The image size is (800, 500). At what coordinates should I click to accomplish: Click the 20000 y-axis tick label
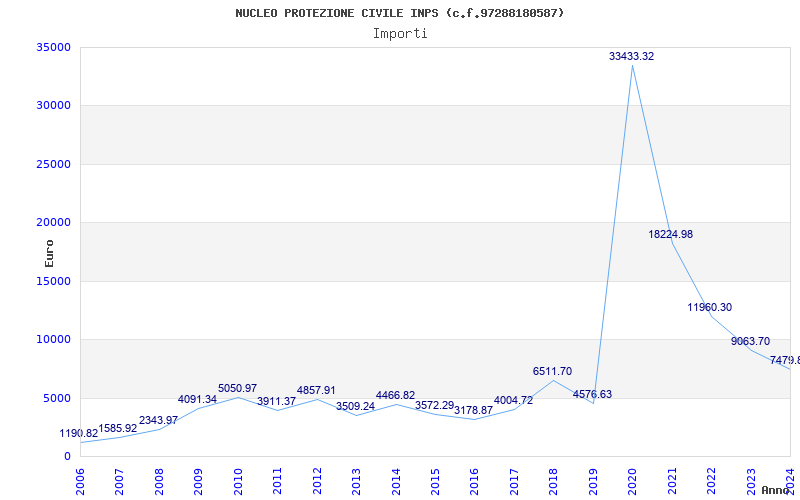(x=52, y=223)
